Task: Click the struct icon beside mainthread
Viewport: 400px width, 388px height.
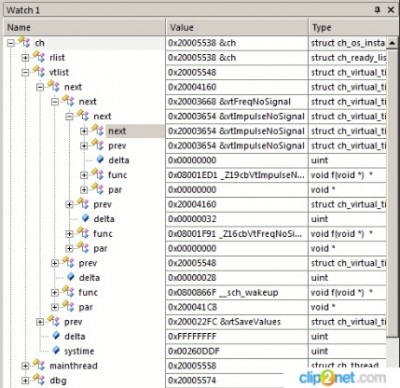Action: tap(39, 365)
